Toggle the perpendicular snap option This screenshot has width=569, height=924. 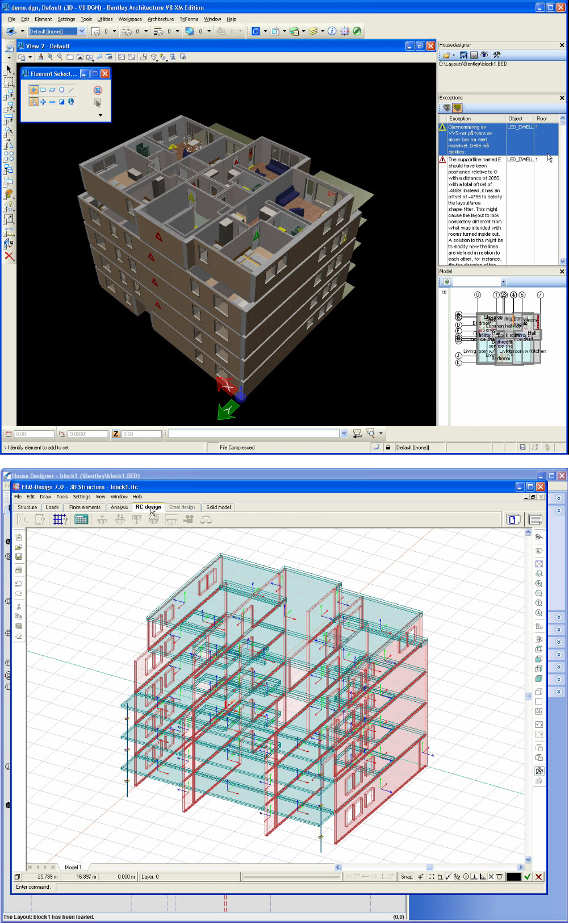[474, 877]
